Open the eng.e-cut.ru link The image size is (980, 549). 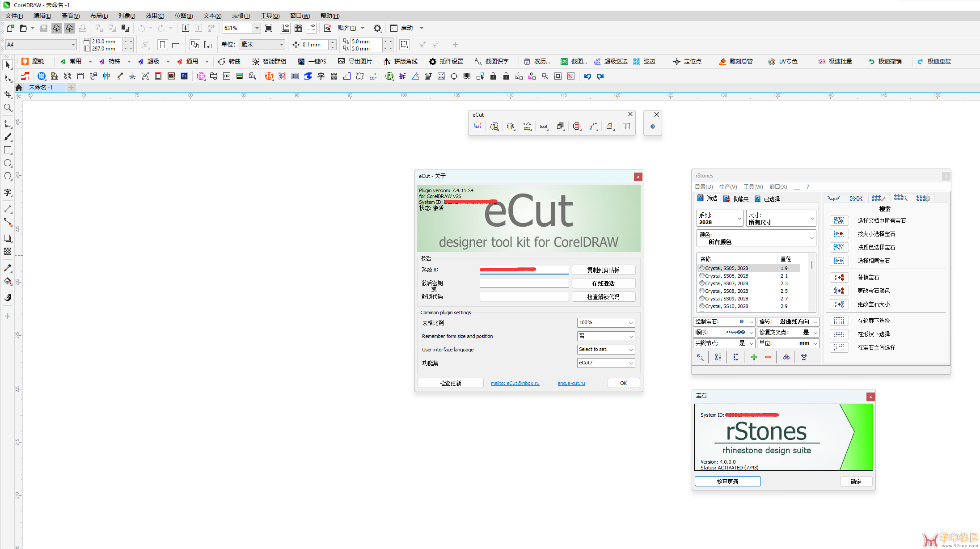[x=571, y=383]
